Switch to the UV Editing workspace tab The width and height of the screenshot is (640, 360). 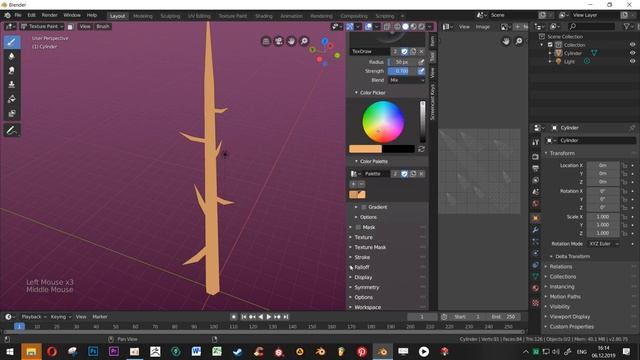click(199, 16)
